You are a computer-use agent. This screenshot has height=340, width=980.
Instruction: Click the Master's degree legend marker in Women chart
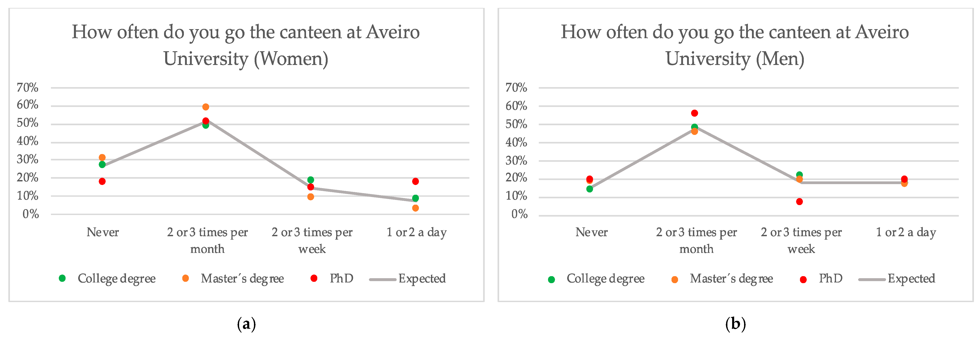[186, 278]
